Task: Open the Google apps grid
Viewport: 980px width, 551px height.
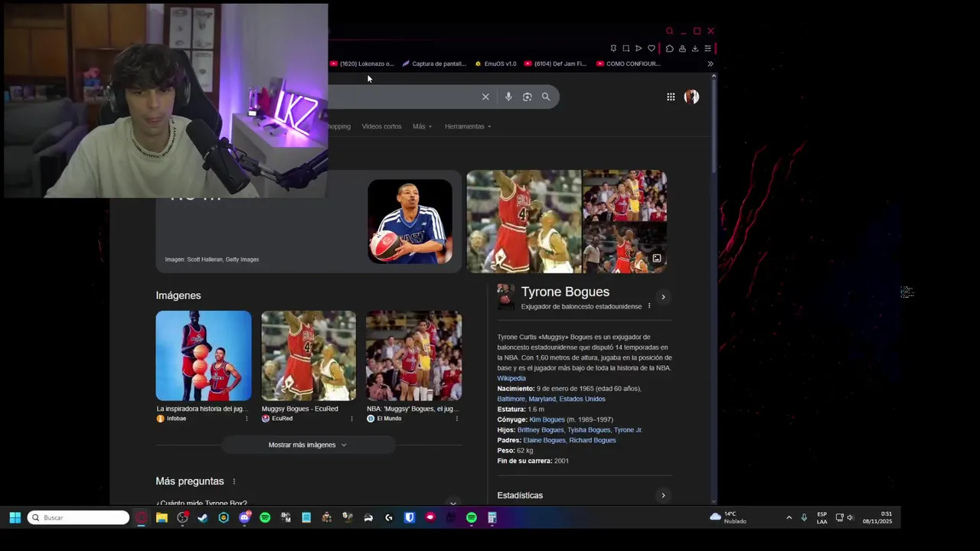Action: tap(671, 96)
